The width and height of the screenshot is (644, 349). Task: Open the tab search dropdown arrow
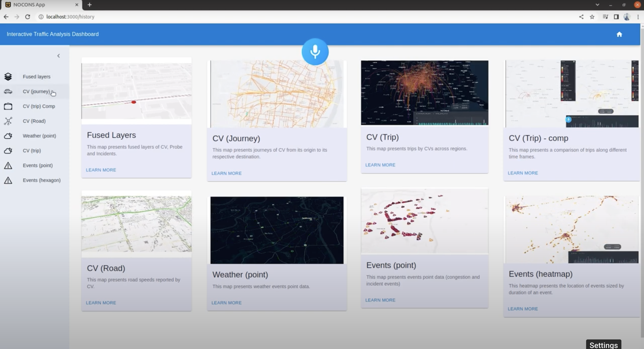(597, 5)
